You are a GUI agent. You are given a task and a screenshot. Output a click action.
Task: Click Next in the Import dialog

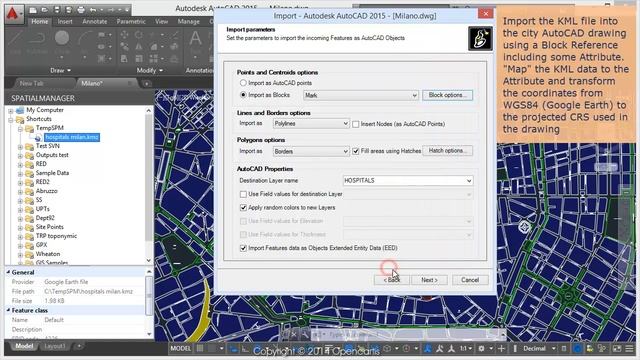(x=429, y=280)
